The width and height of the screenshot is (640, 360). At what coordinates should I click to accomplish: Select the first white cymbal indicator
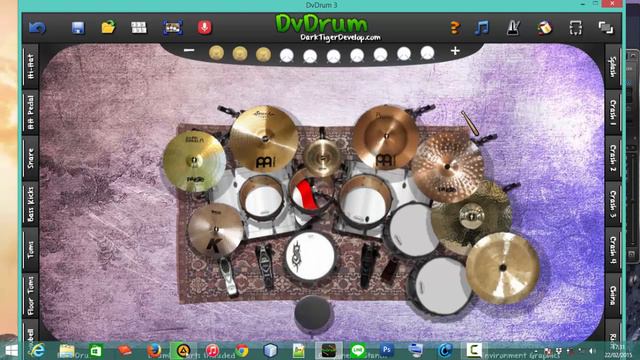(287, 55)
